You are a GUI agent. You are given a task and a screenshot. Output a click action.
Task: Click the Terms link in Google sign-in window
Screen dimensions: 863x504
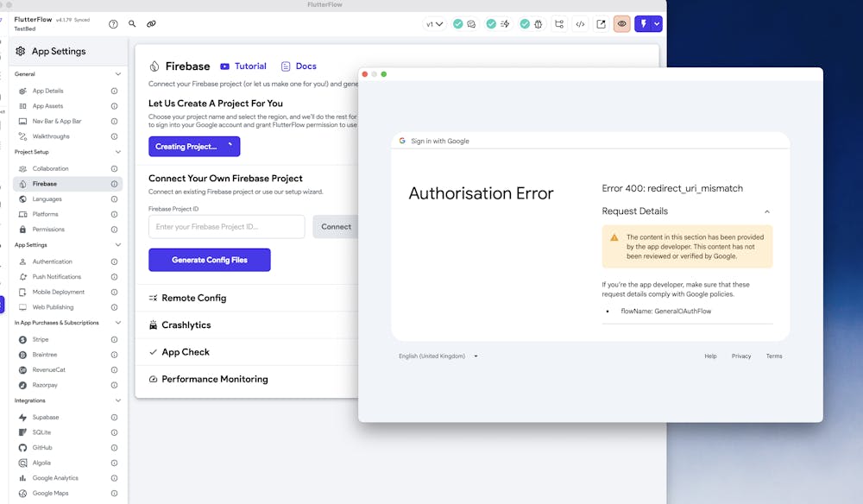[774, 356]
